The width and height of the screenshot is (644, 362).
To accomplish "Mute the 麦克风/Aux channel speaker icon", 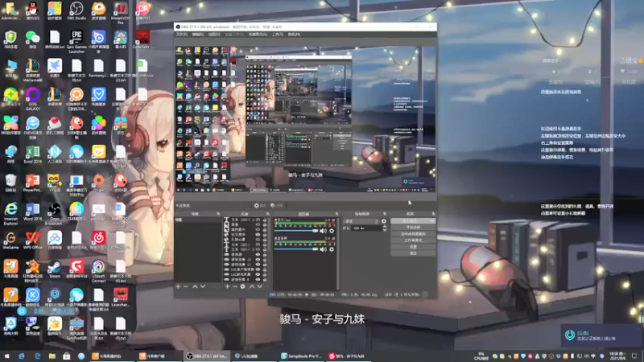I will (x=324, y=231).
